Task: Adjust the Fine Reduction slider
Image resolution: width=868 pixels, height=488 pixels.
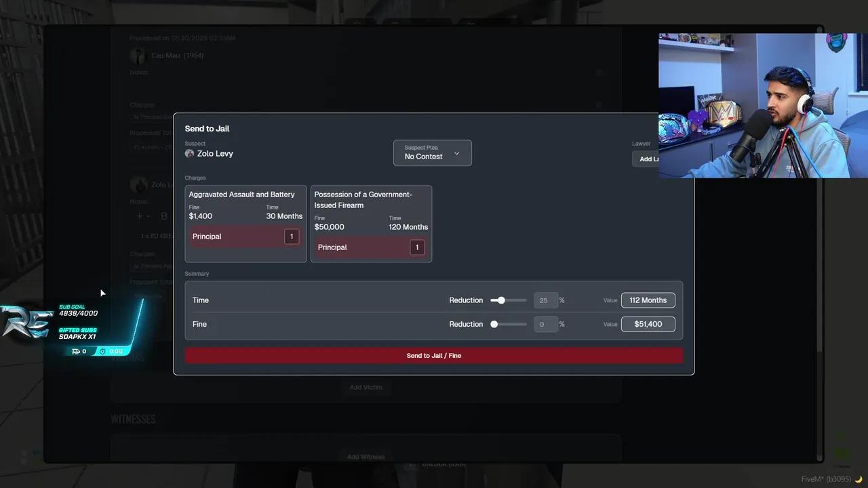Action: tap(508, 325)
